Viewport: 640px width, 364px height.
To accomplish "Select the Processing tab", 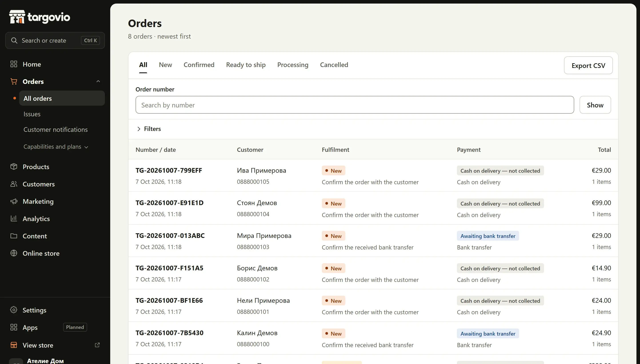I will click(x=293, y=65).
